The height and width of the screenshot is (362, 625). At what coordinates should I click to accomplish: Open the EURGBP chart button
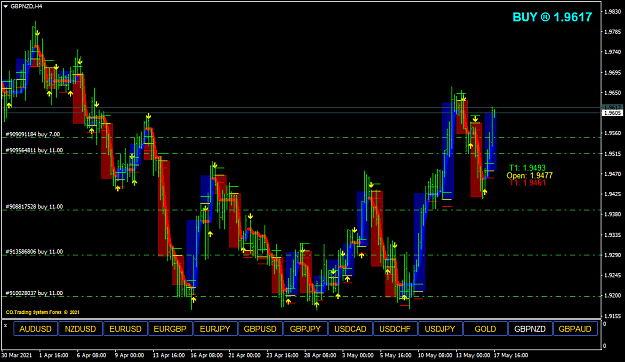[170, 329]
